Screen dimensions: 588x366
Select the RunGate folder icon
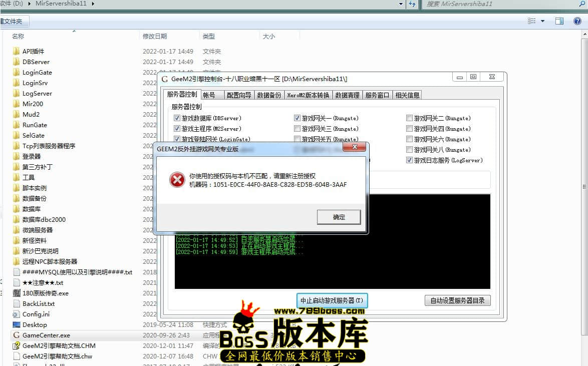click(16, 125)
